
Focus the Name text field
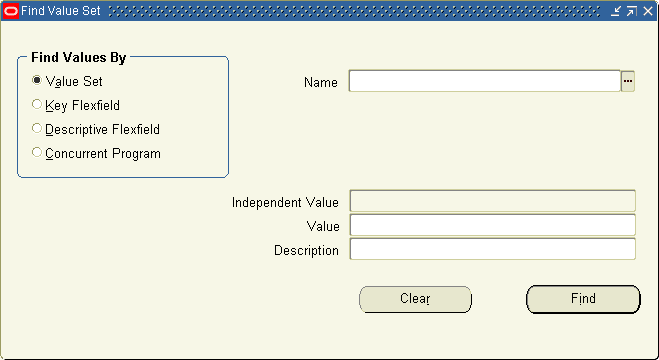(485, 81)
